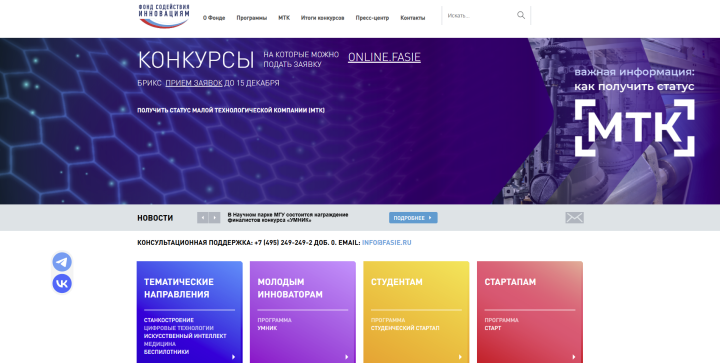Open the VK social icon

62,284
